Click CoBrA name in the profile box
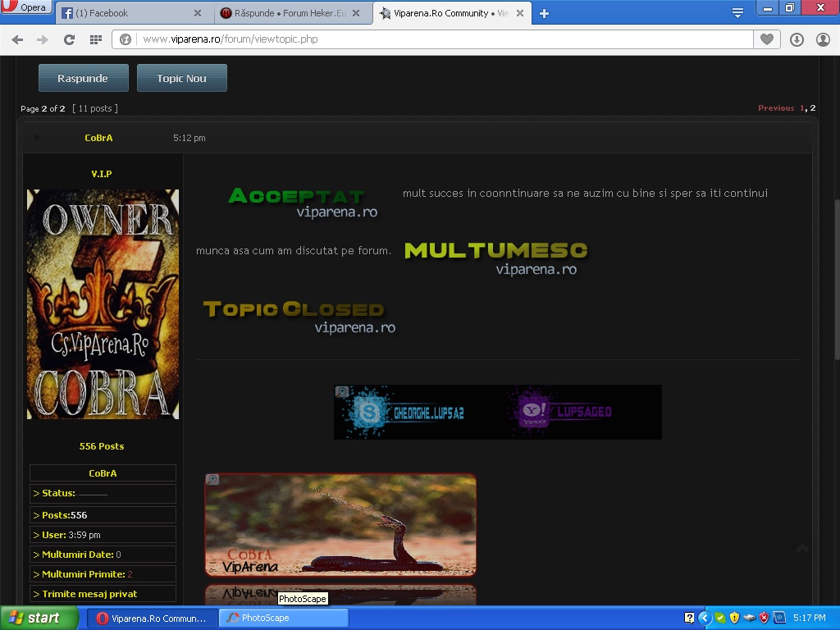 point(103,473)
